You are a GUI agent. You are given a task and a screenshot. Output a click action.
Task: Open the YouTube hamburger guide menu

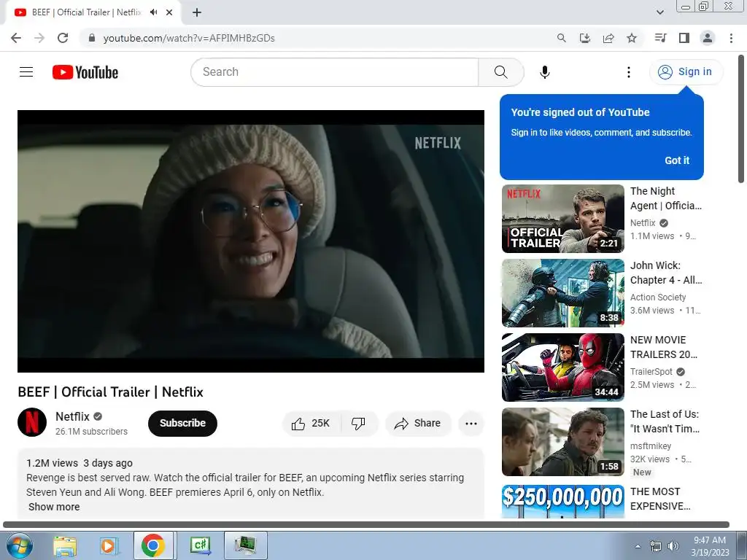[26, 72]
